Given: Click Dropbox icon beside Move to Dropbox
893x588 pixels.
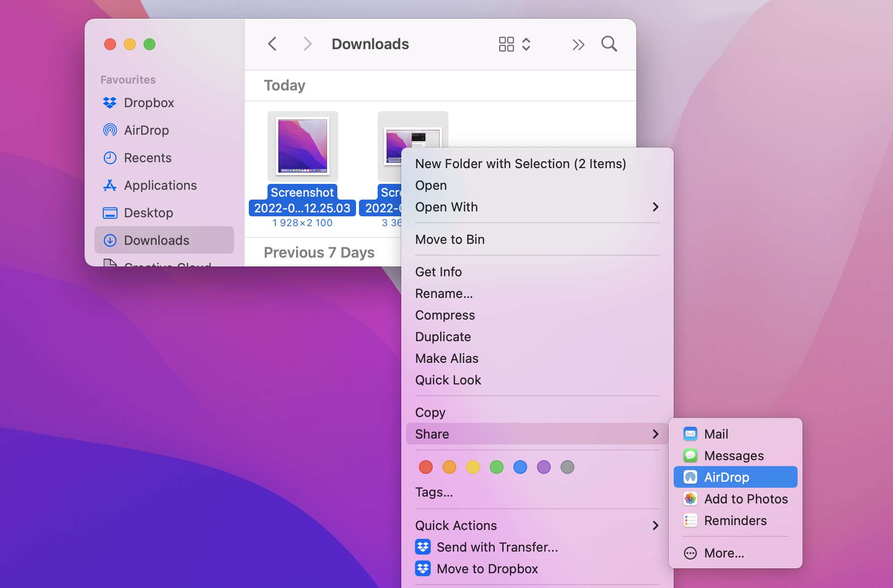Looking at the screenshot, I should click(x=423, y=569).
